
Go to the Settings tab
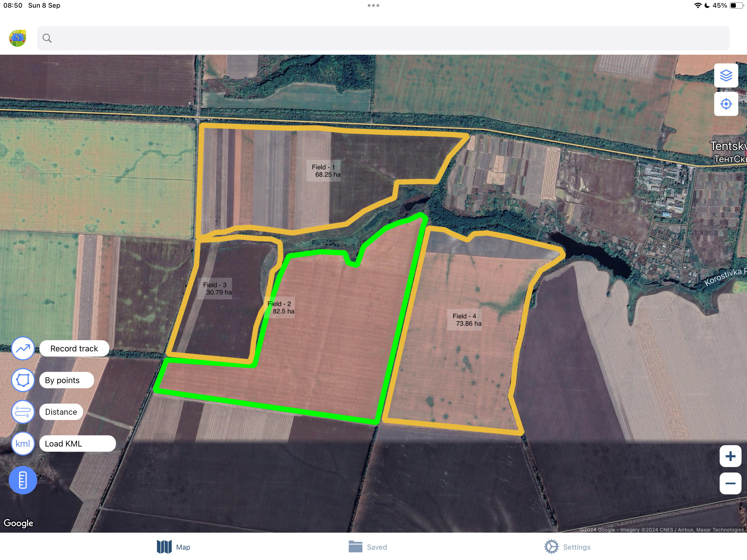[567, 547]
